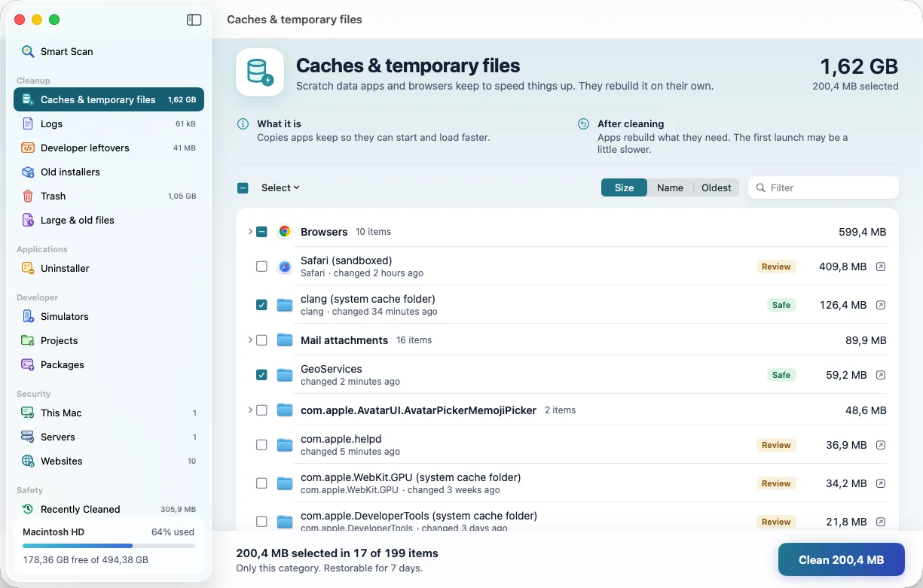Screen dimensions: 923x588
Task: Click the Smart Scan magnifier icon
Action: pyautogui.click(x=28, y=51)
